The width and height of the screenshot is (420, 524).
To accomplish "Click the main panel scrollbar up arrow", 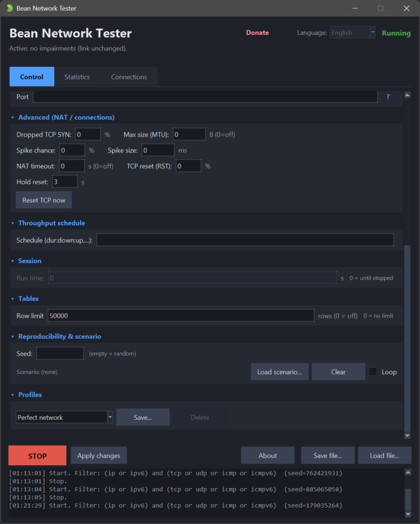I will tap(407, 95).
